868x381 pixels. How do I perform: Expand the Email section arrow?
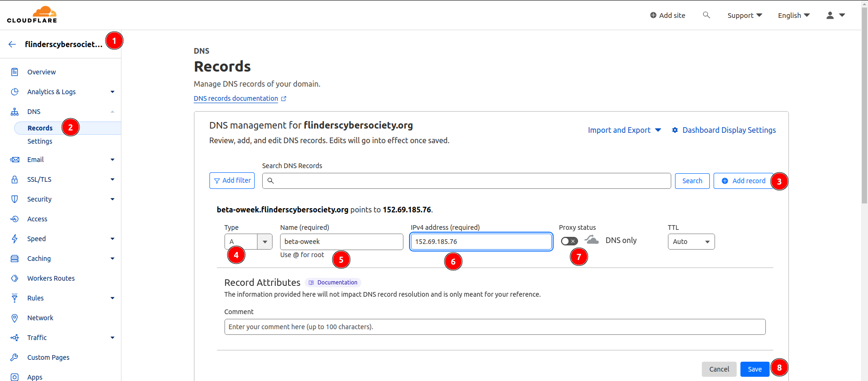point(113,160)
